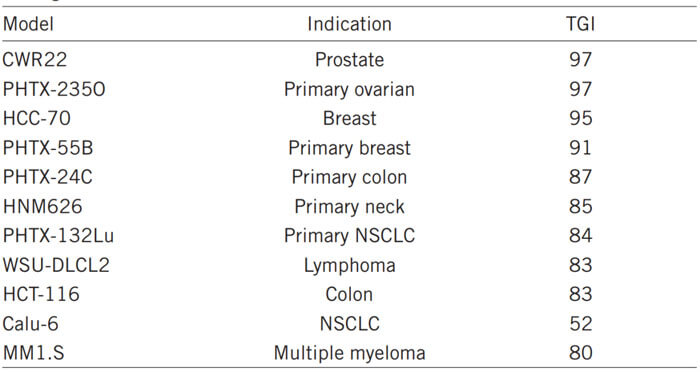Screen dimensions: 700x372
Task: Click the TGI value 80 for MM1.S
Action: coord(580,353)
